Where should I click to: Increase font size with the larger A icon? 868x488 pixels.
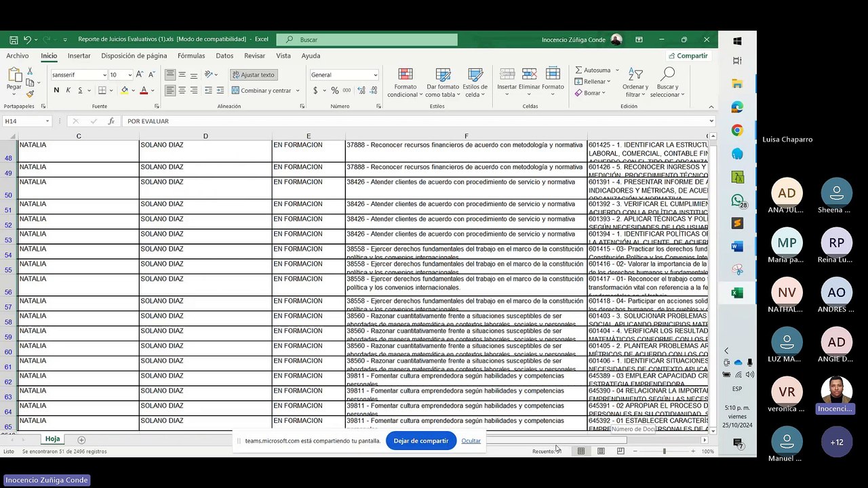pyautogui.click(x=140, y=75)
